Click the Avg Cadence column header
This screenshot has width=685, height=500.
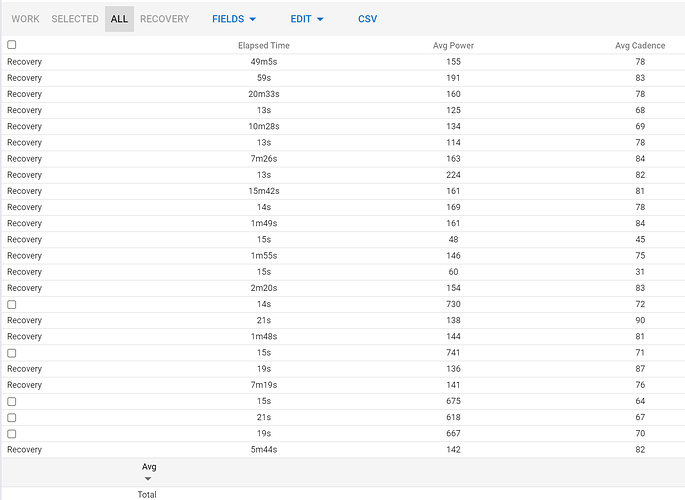640,46
